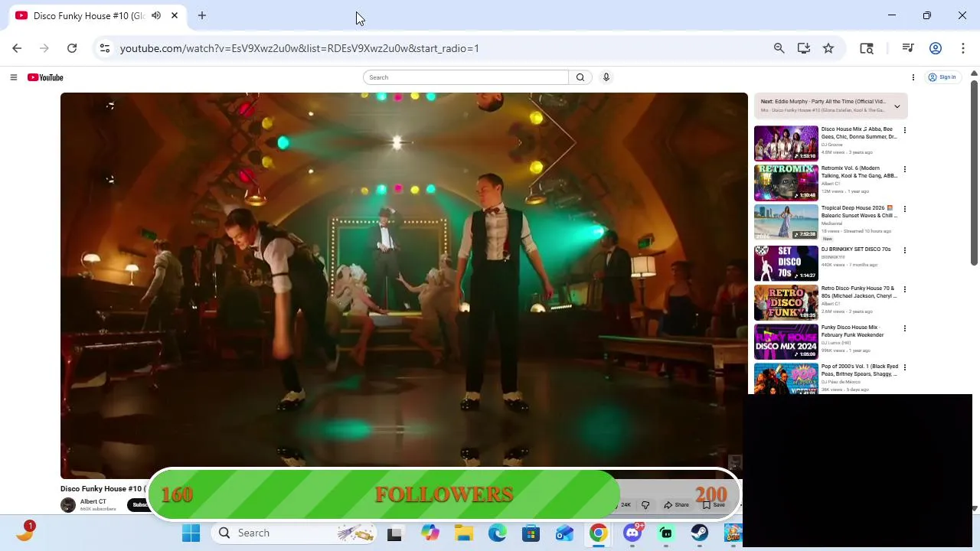The width and height of the screenshot is (980, 551).
Task: Open options for Retromix Vol. 6
Action: coord(904,169)
